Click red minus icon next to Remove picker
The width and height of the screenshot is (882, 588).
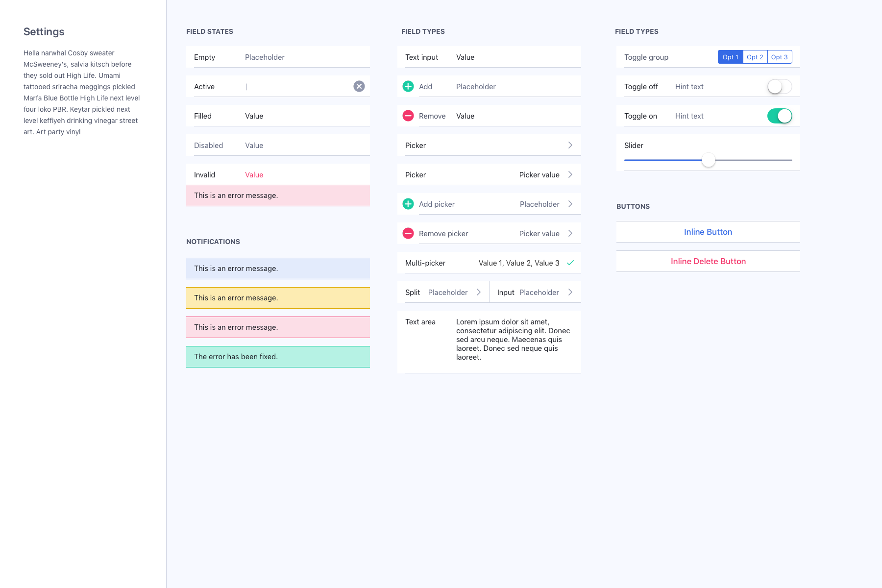(408, 233)
